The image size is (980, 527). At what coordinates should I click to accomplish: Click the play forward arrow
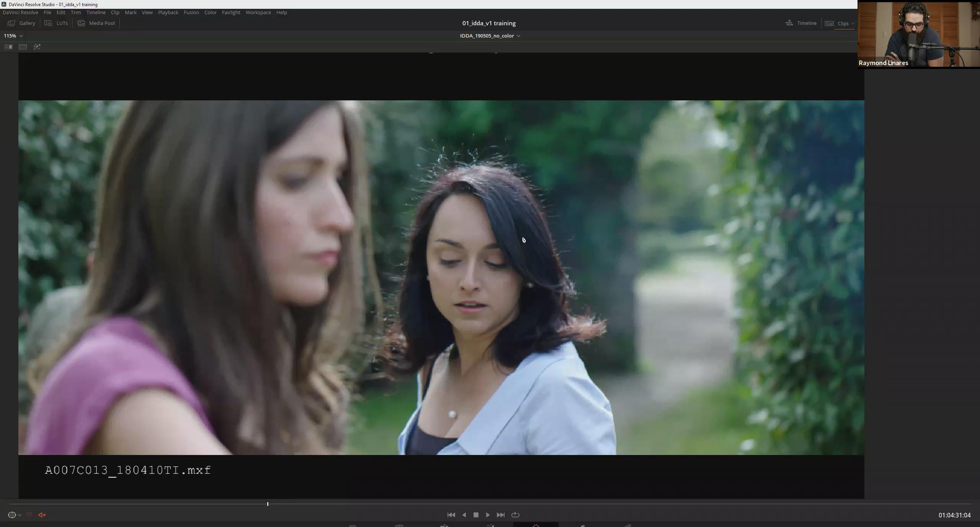click(488, 515)
